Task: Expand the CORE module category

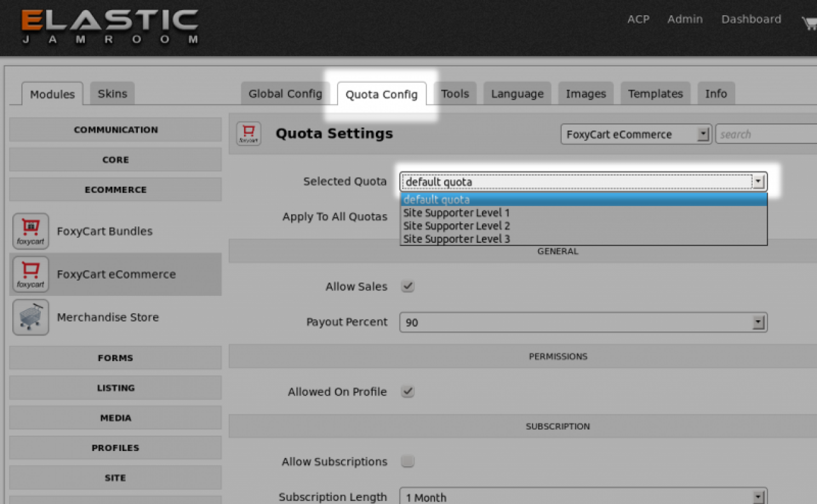Action: (116, 159)
